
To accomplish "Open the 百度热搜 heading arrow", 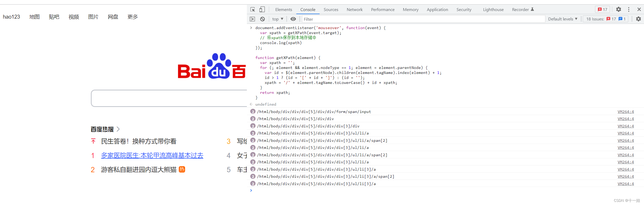I will click(118, 129).
